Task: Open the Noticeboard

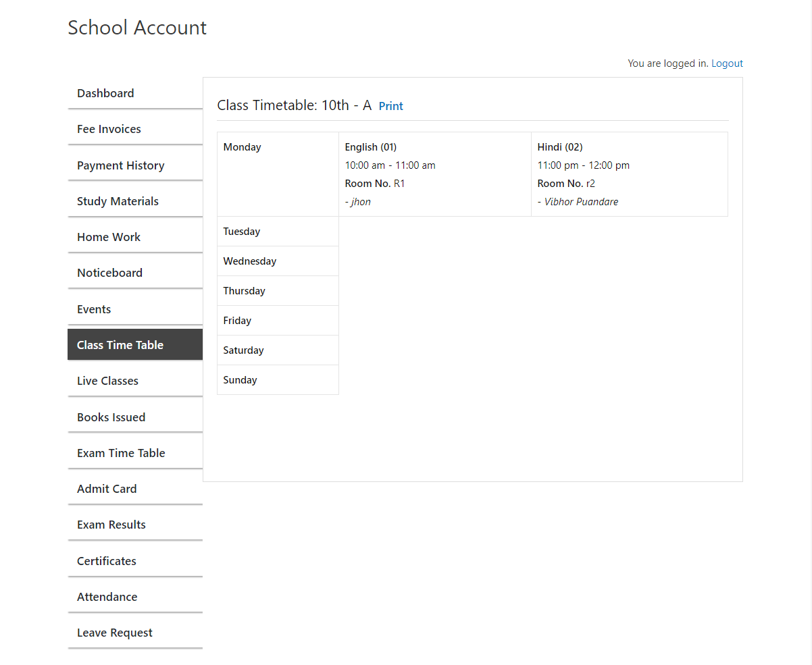Action: point(109,273)
